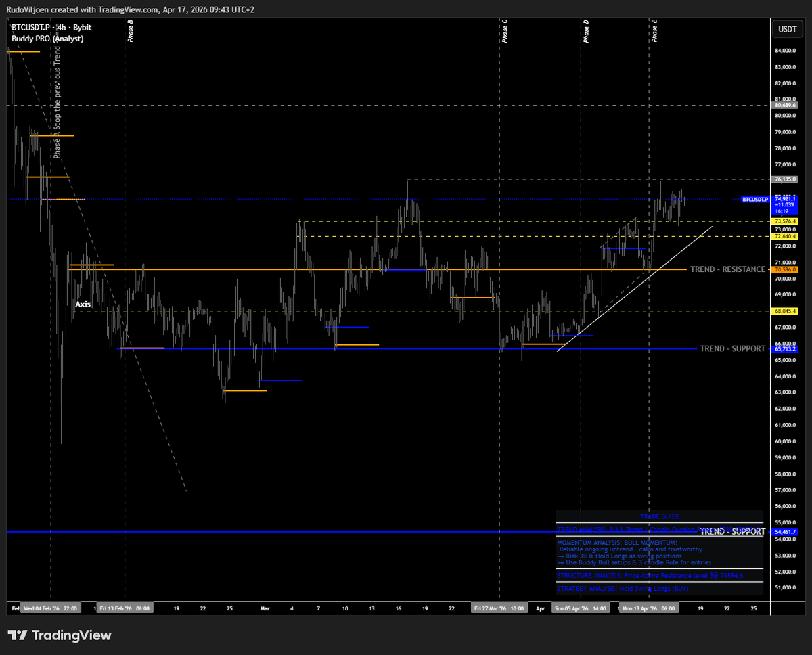Click the blue BTCUSDT.P price line tag
The height and width of the screenshot is (655, 812).
tap(755, 200)
